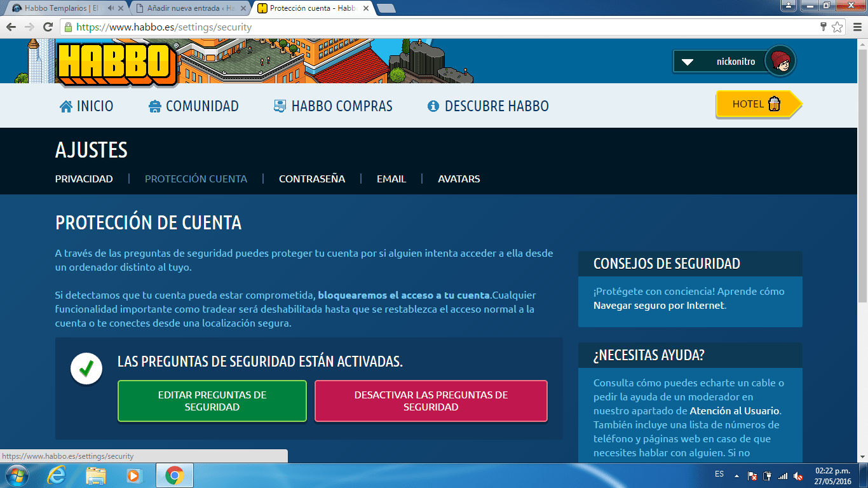The width and height of the screenshot is (868, 488).
Task: Open a new browser tab
Action: coord(386,8)
